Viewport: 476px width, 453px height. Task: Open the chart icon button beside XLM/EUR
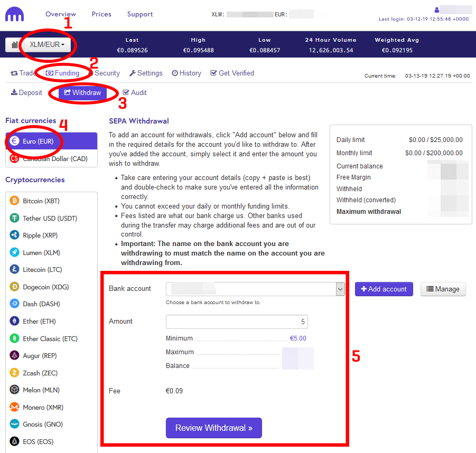(15, 45)
